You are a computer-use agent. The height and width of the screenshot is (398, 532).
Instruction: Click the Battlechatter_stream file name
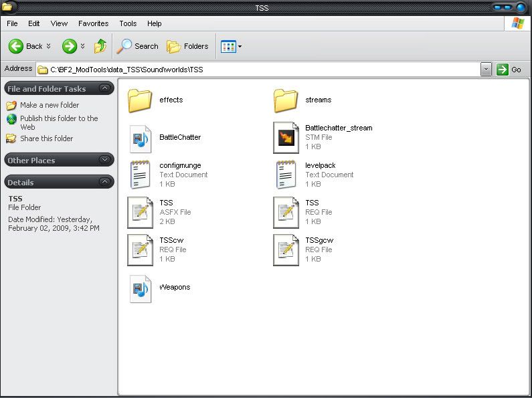click(339, 128)
